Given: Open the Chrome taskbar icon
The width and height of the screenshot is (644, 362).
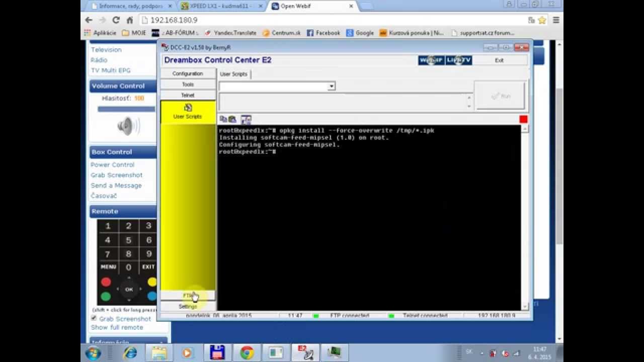Looking at the screenshot, I should pos(247,352).
